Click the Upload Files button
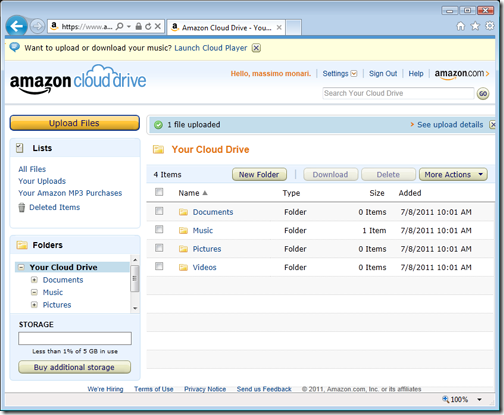This screenshot has height=415, width=504. (74, 123)
